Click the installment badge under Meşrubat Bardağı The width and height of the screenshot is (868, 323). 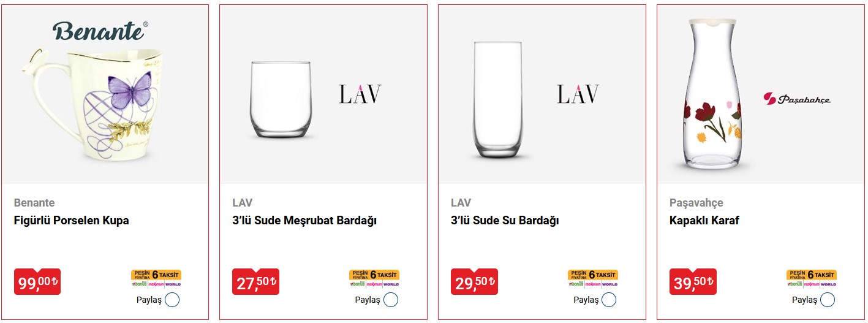tap(374, 278)
